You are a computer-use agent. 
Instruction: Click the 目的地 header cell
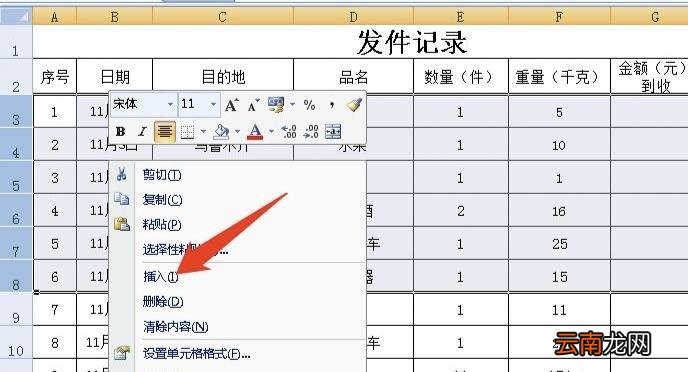tap(223, 76)
